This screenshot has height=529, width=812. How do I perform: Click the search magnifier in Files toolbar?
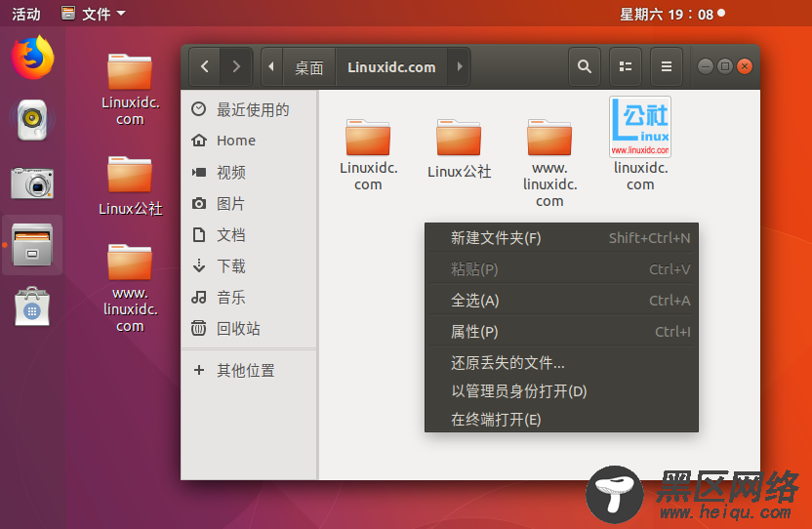(585, 66)
